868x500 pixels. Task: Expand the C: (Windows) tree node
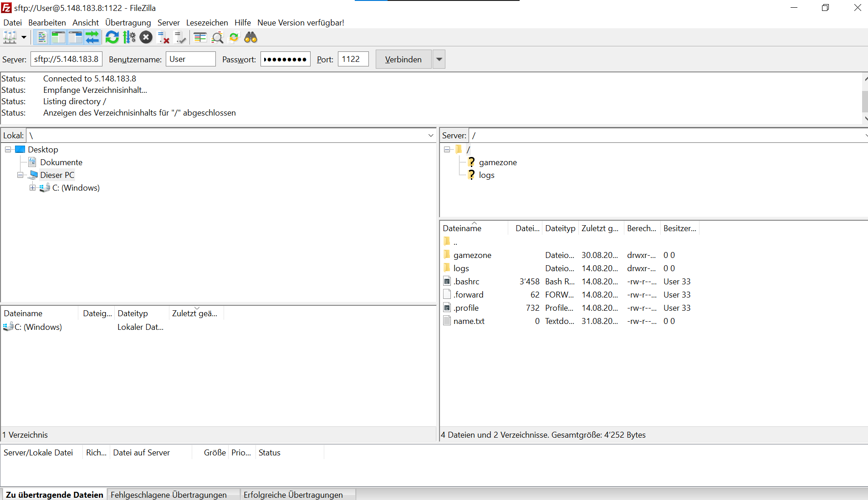click(x=32, y=187)
